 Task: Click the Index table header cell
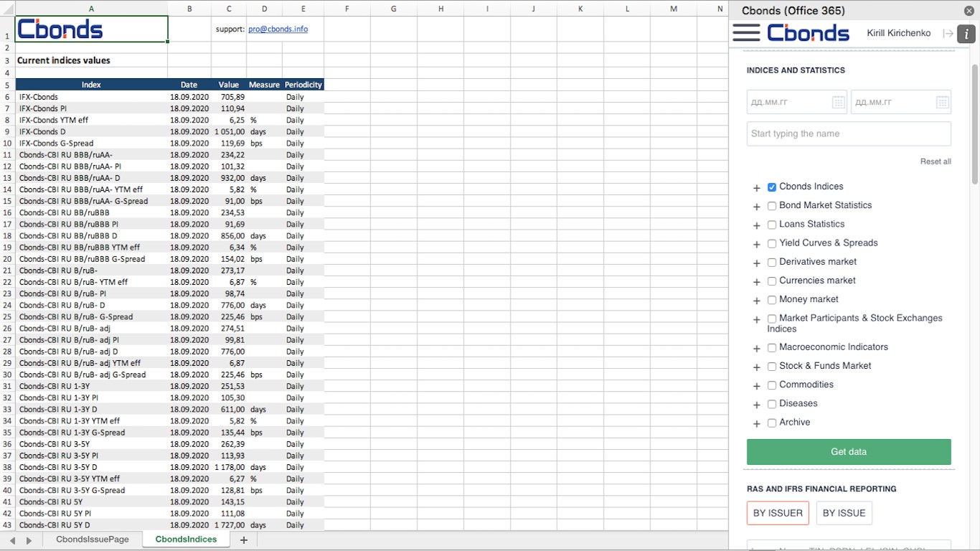[91, 85]
